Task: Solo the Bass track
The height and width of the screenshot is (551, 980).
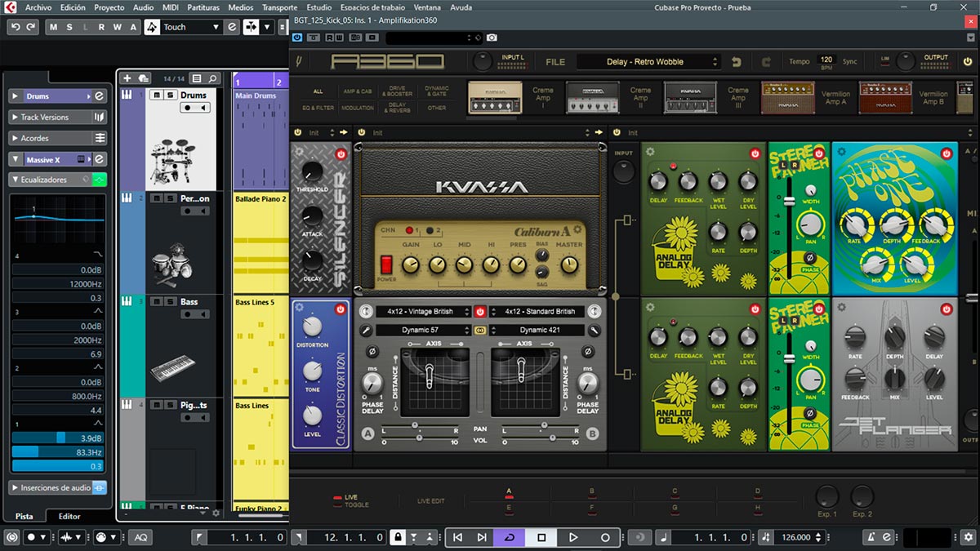Action: click(x=170, y=301)
